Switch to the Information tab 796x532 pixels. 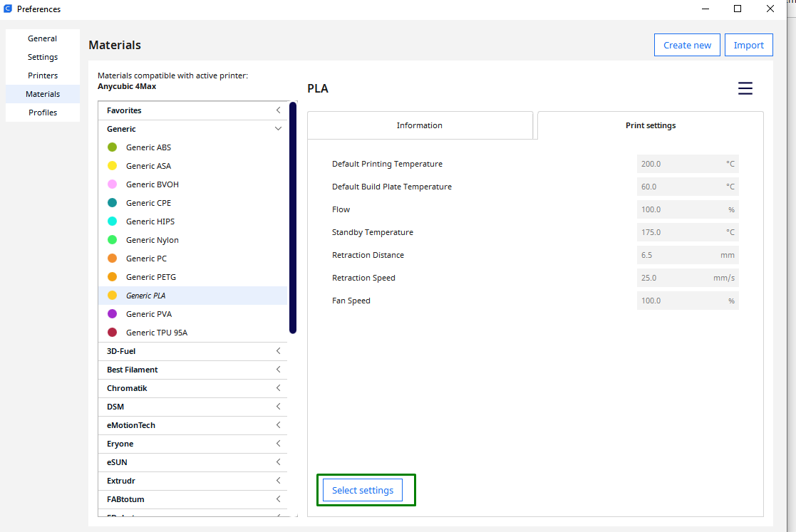[420, 125]
